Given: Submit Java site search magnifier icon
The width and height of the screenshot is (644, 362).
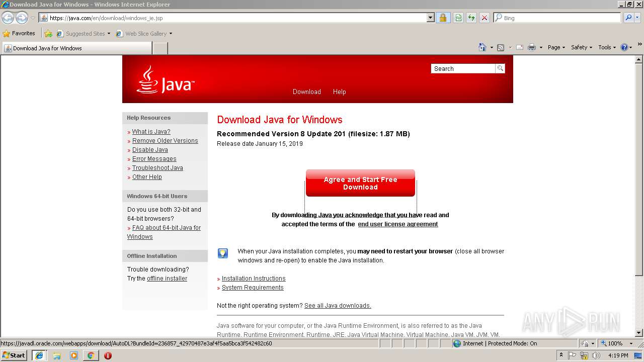Looking at the screenshot, I should pyautogui.click(x=500, y=68).
